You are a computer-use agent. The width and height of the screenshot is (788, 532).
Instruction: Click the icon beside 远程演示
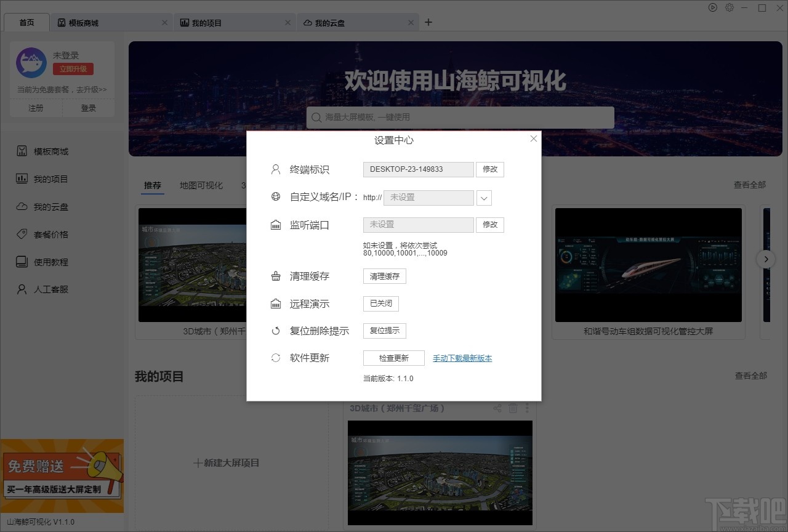coord(276,304)
